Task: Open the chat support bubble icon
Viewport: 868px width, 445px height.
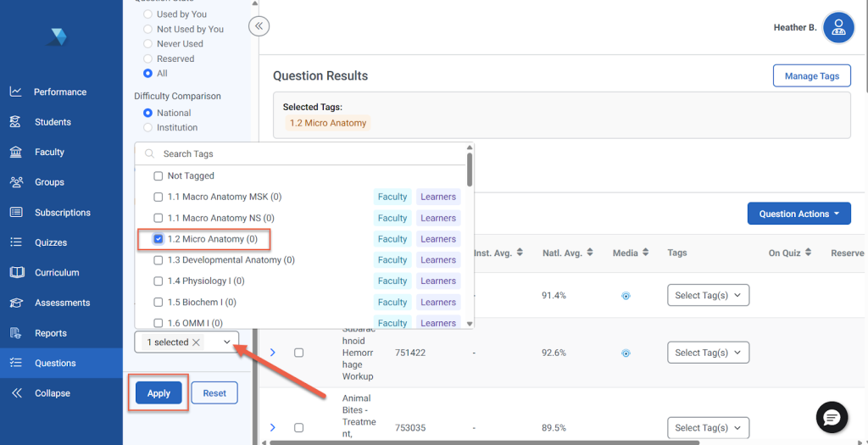Action: (832, 417)
